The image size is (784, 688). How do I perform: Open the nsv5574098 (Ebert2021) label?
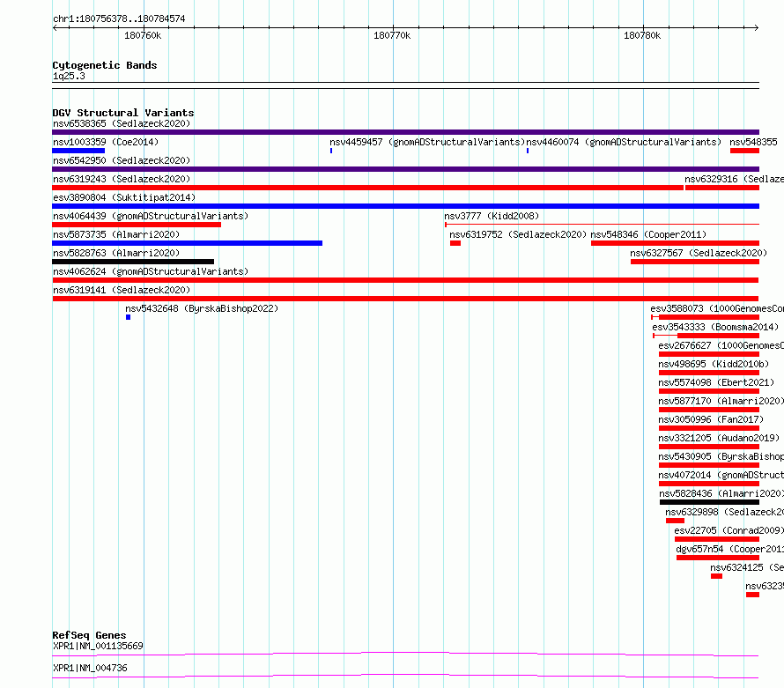[x=716, y=382]
